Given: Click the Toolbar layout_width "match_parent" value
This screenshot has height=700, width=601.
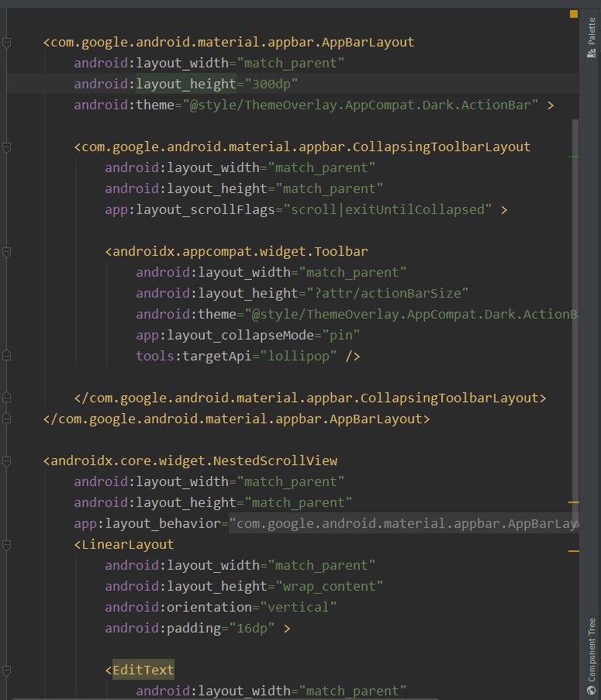Looking at the screenshot, I should coord(353,273).
